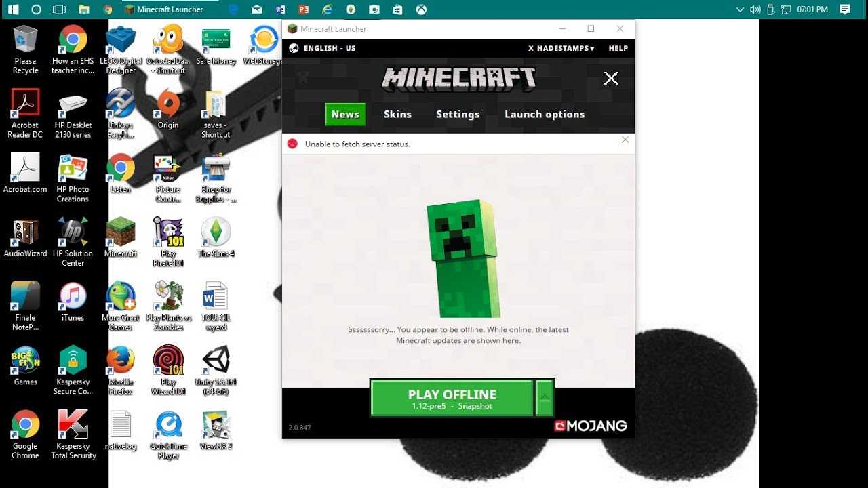This screenshot has width=868, height=488.
Task: Launch PowerPoint from the taskbar
Action: tap(303, 9)
